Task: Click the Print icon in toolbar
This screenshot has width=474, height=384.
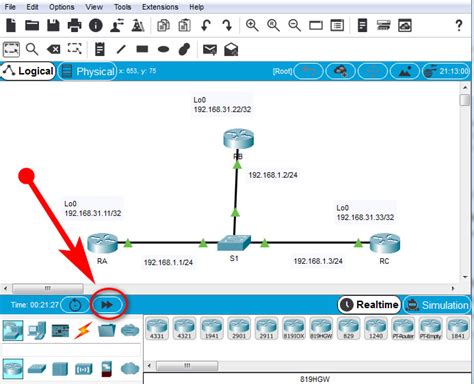Action: pos(74,25)
